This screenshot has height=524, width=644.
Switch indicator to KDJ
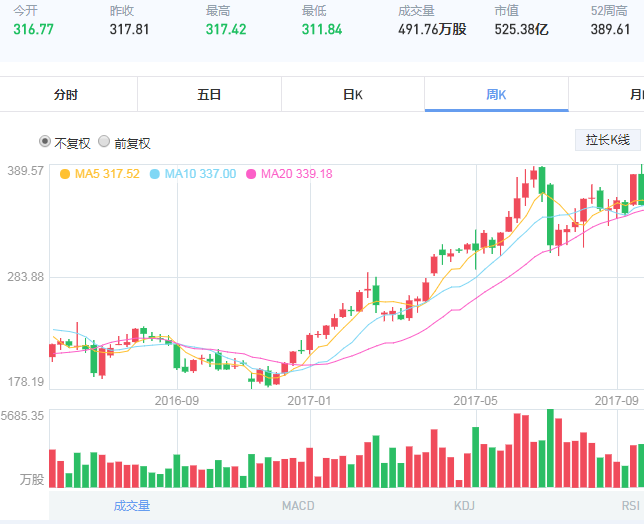pos(464,506)
